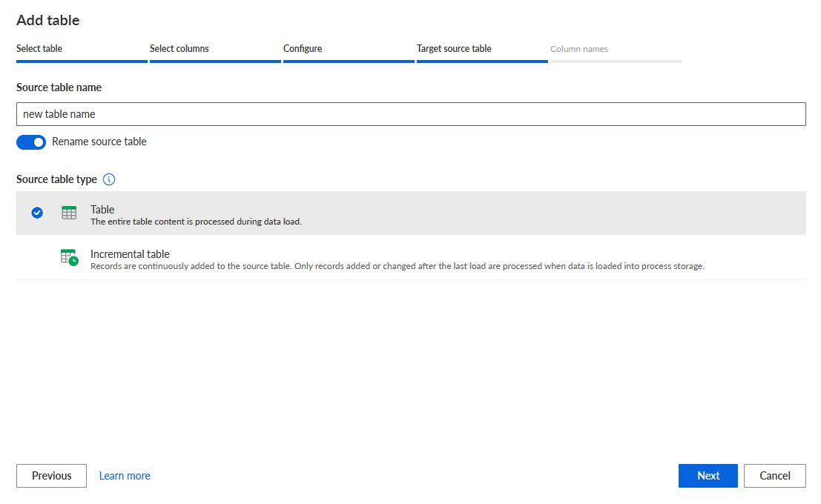Cancel the Add table dialog
The image size is (821, 504).
[775, 476]
